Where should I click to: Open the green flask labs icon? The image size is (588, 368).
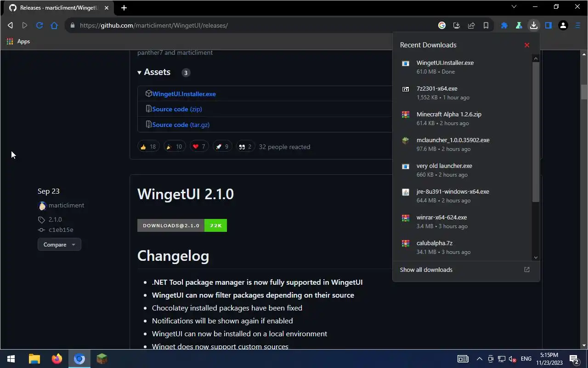pos(519,25)
